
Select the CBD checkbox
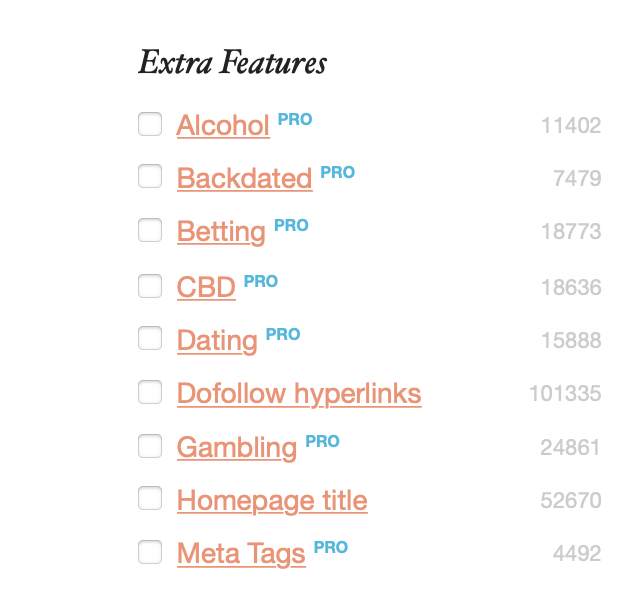click(150, 286)
